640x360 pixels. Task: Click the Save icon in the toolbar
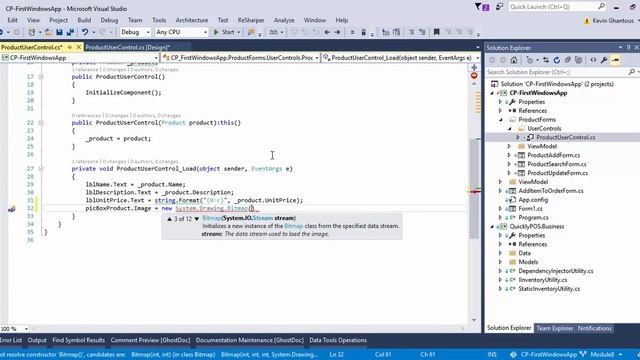pos(59,32)
